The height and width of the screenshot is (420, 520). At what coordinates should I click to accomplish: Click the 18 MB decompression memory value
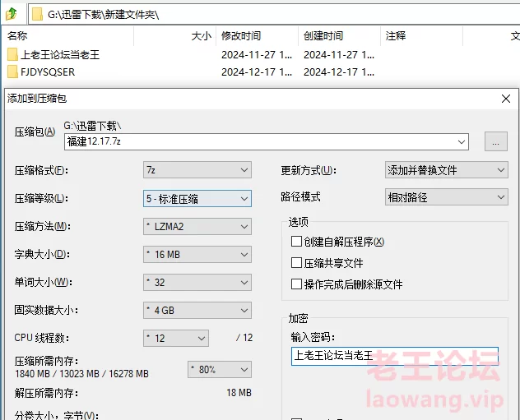(239, 393)
